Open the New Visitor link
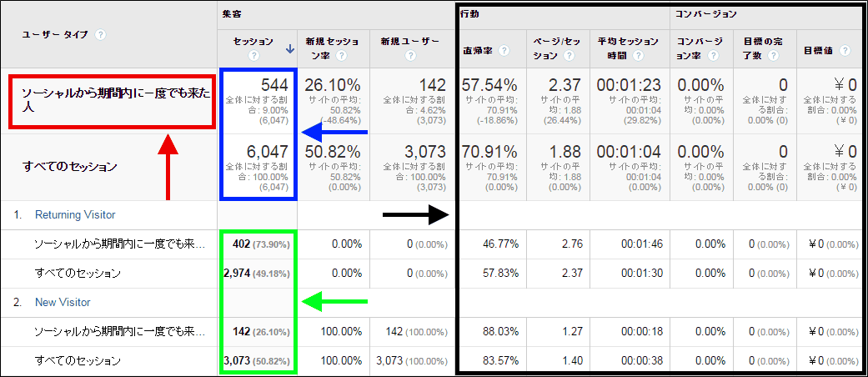 point(63,302)
